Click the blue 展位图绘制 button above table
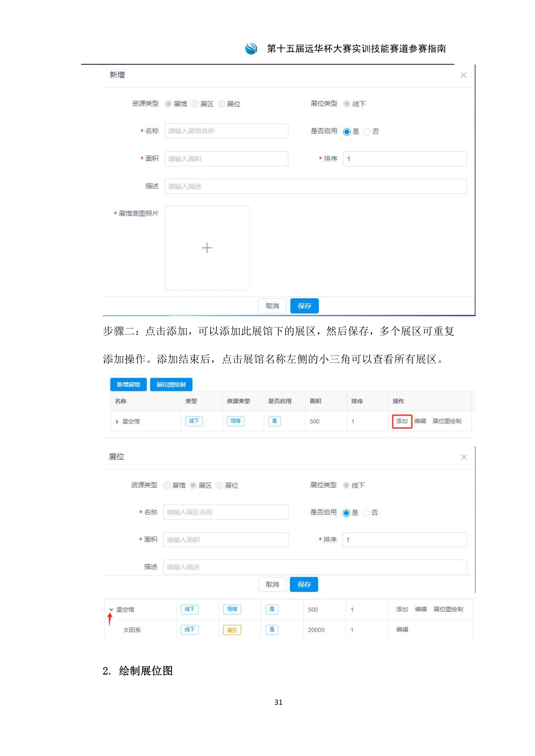Image resolution: width=535 pixels, height=756 pixels. (x=171, y=384)
